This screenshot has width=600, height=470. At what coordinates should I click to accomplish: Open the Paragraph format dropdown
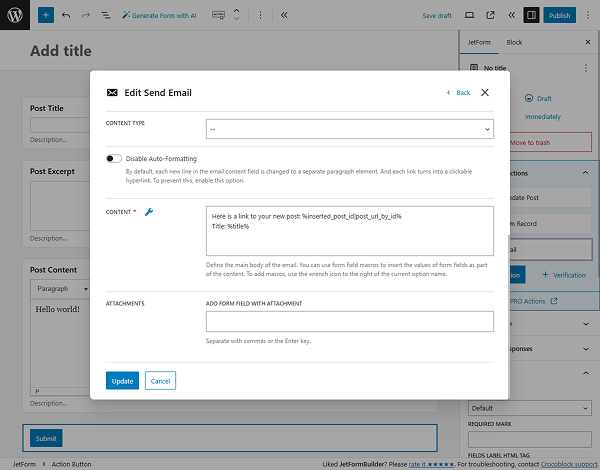click(61, 289)
